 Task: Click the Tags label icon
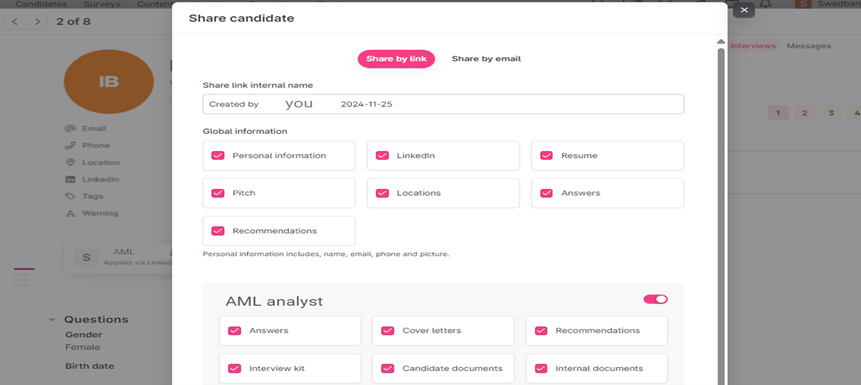[70, 196]
